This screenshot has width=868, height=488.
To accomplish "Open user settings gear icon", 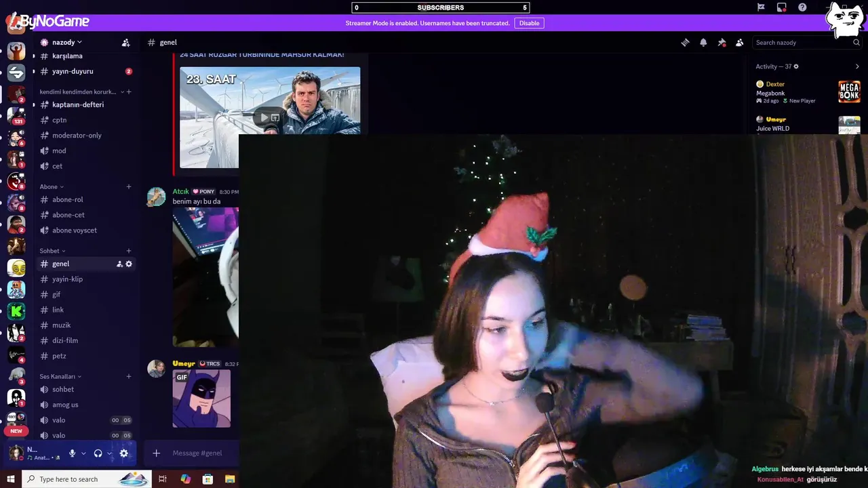I will (123, 453).
